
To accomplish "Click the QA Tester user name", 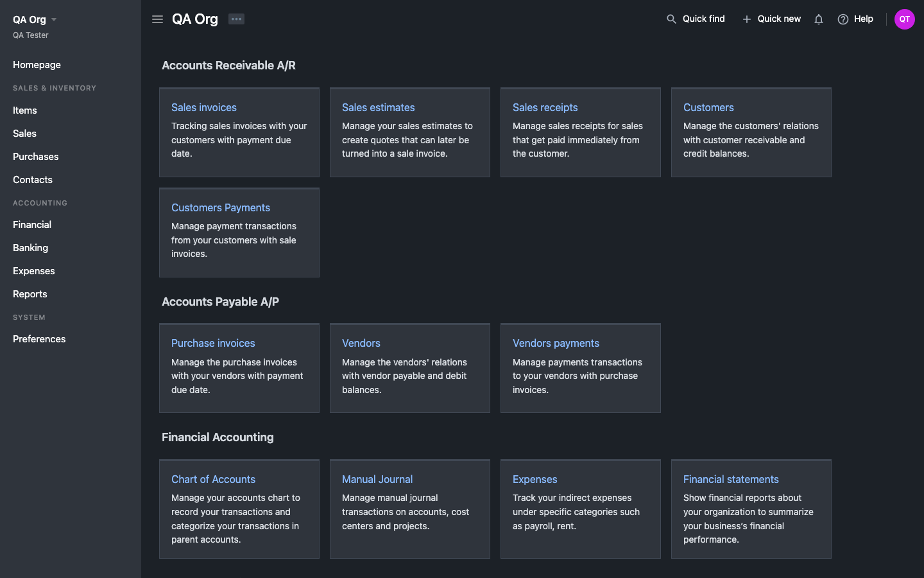I will click(31, 35).
